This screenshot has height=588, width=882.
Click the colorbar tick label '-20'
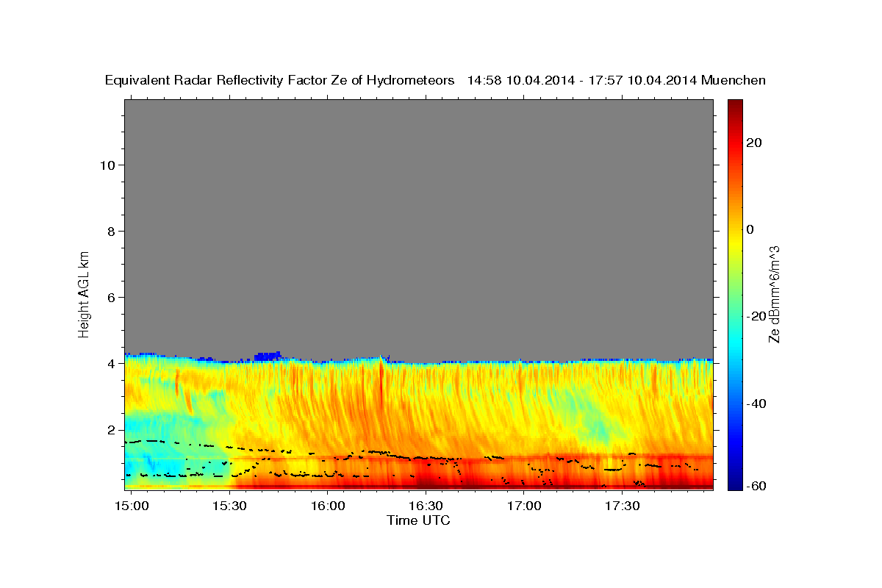click(756, 316)
